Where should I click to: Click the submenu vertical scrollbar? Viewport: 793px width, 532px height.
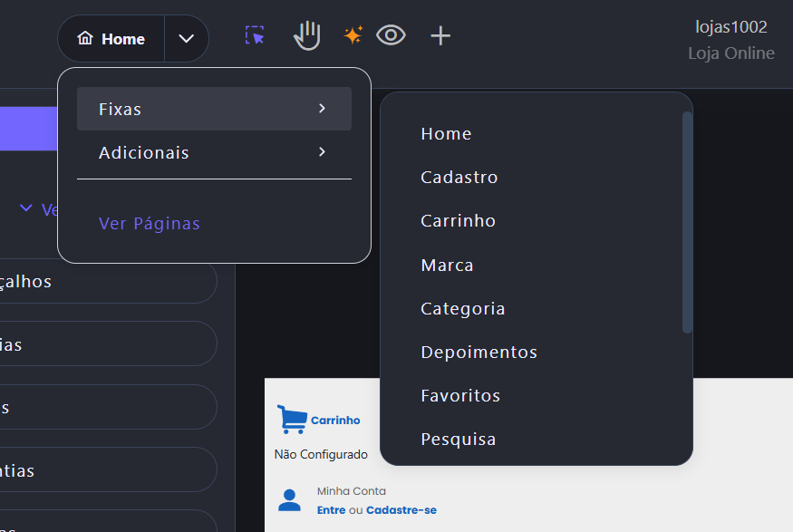pos(687,222)
